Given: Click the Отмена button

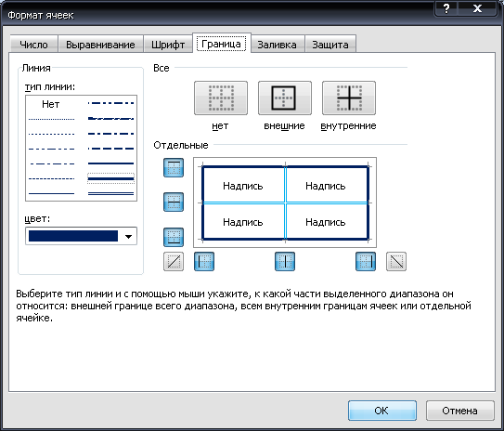Looking at the screenshot, I should [x=460, y=411].
